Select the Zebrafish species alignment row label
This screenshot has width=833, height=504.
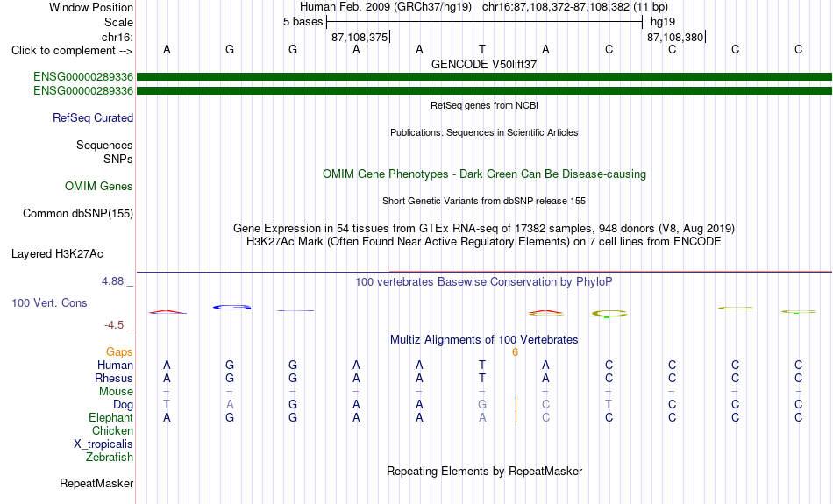[110, 457]
